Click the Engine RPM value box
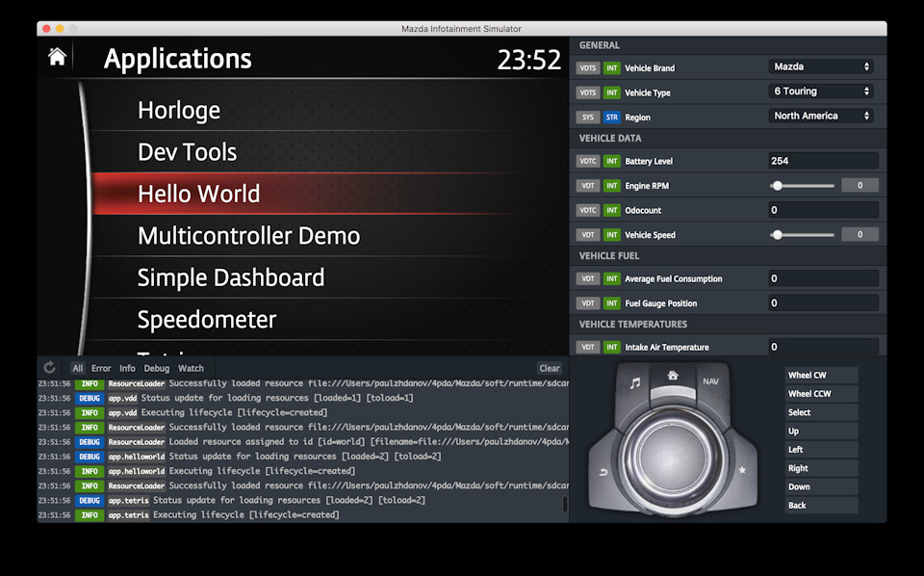Viewport: 924px width, 576px height. coord(860,185)
